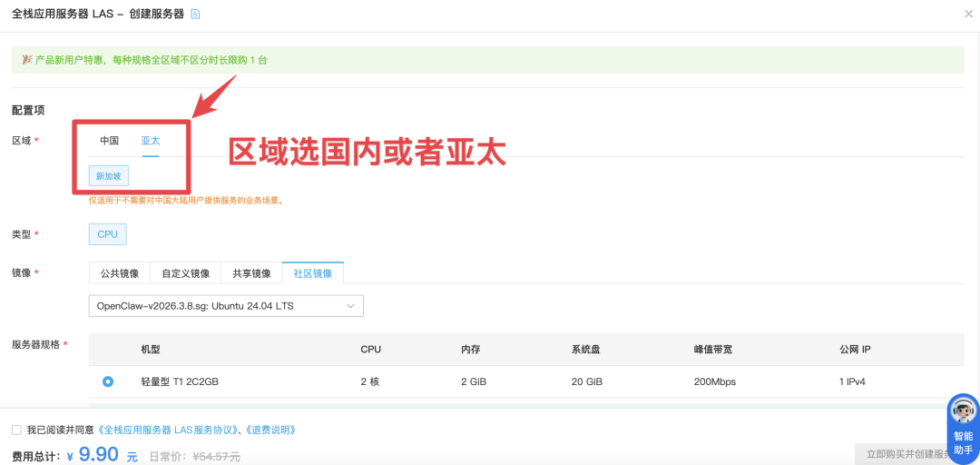Select the 亚太 region tab

[150, 141]
